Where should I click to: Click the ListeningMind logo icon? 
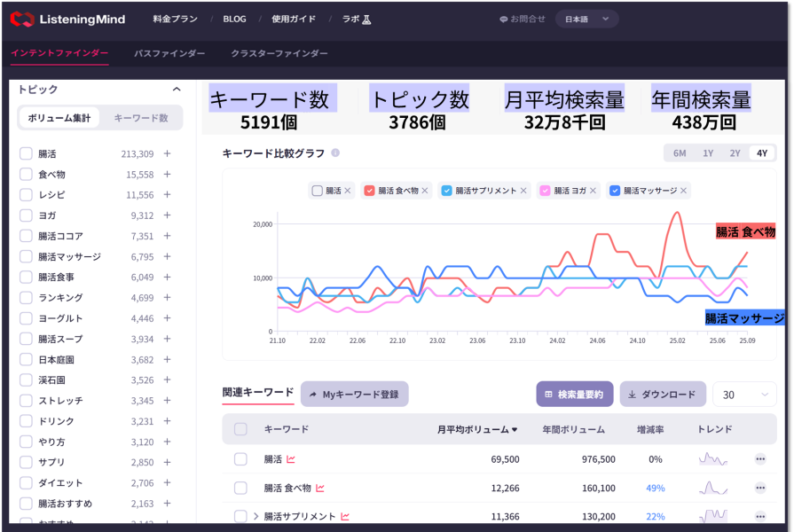coord(22,18)
